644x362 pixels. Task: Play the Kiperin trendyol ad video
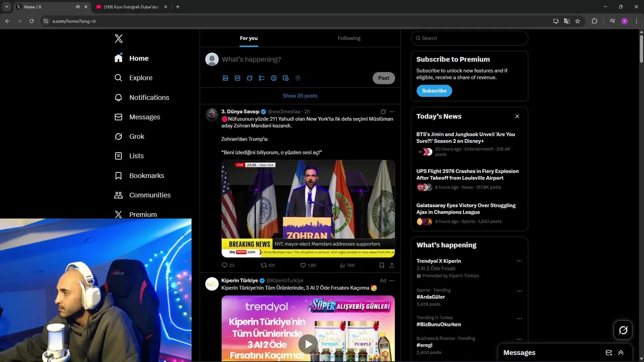tap(308, 344)
